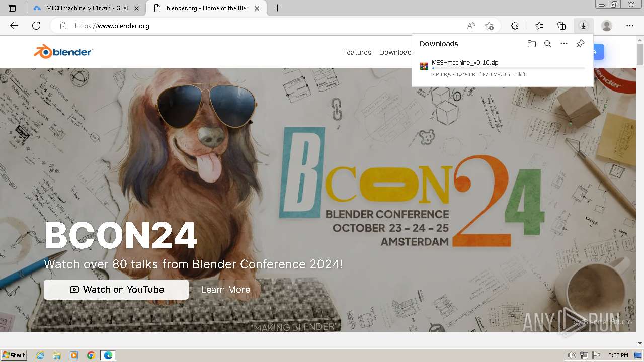View site information lock icon

(x=63, y=26)
